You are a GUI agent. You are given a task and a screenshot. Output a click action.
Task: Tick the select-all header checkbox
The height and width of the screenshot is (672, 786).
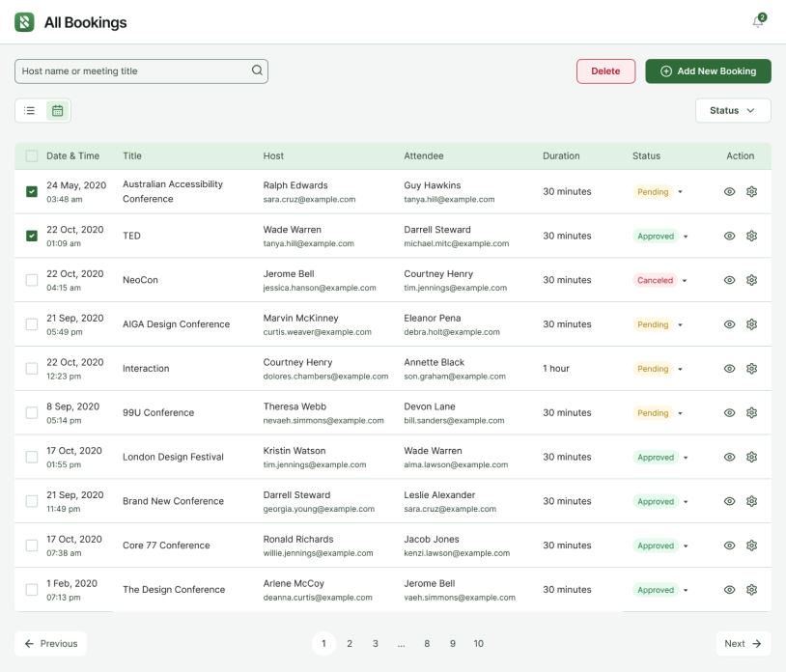[32, 155]
